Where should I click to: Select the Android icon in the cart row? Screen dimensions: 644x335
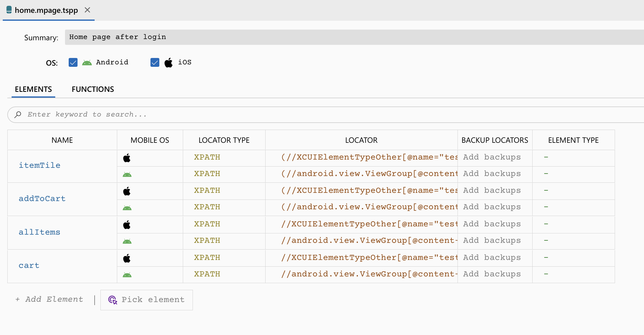[127, 274]
